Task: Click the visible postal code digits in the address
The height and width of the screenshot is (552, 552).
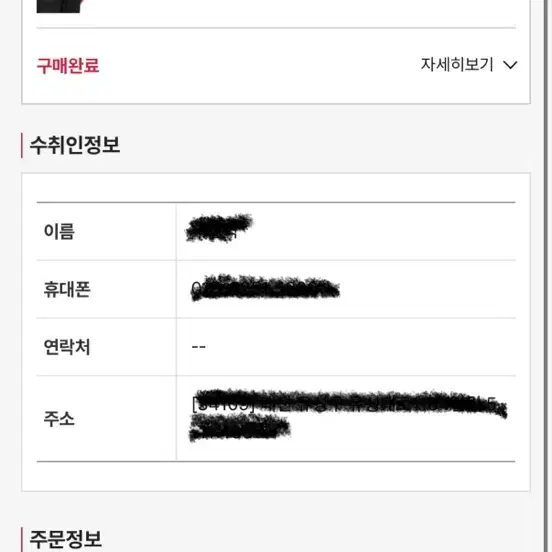Action: click(x=223, y=405)
